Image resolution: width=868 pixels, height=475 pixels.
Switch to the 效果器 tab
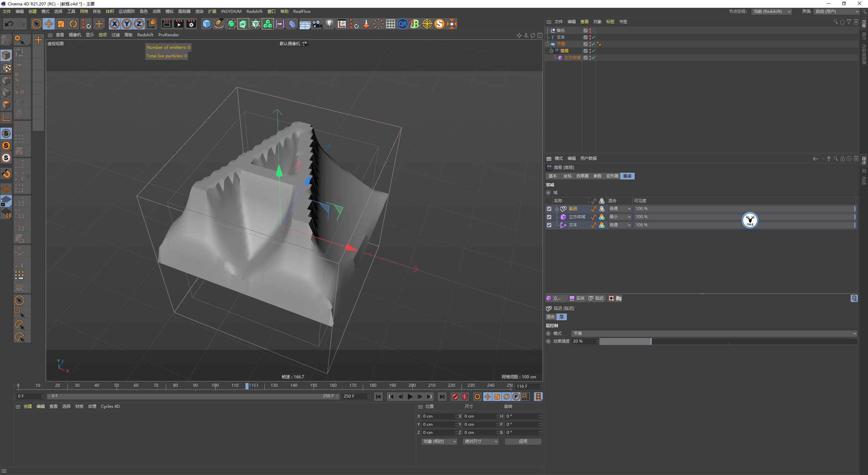pyautogui.click(x=582, y=176)
